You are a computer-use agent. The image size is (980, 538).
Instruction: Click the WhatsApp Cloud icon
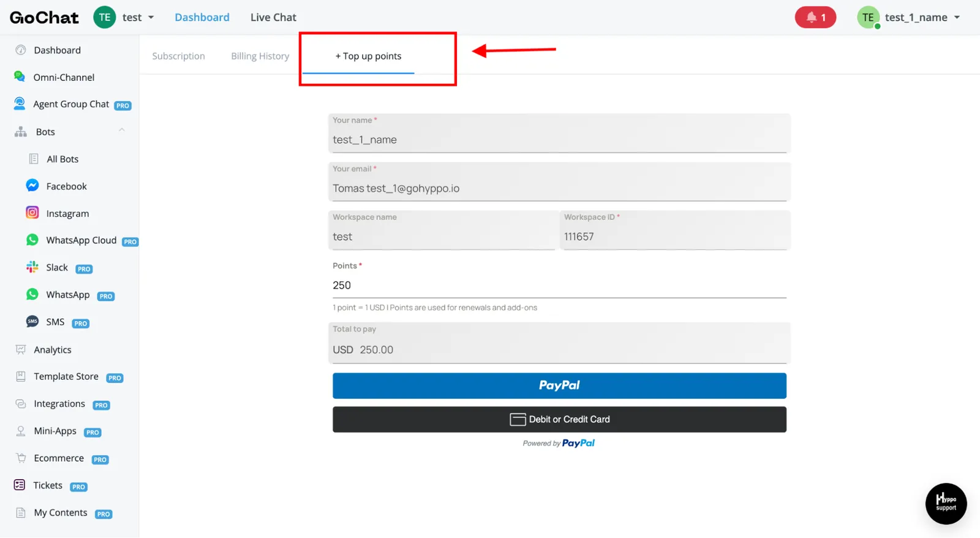click(x=32, y=240)
